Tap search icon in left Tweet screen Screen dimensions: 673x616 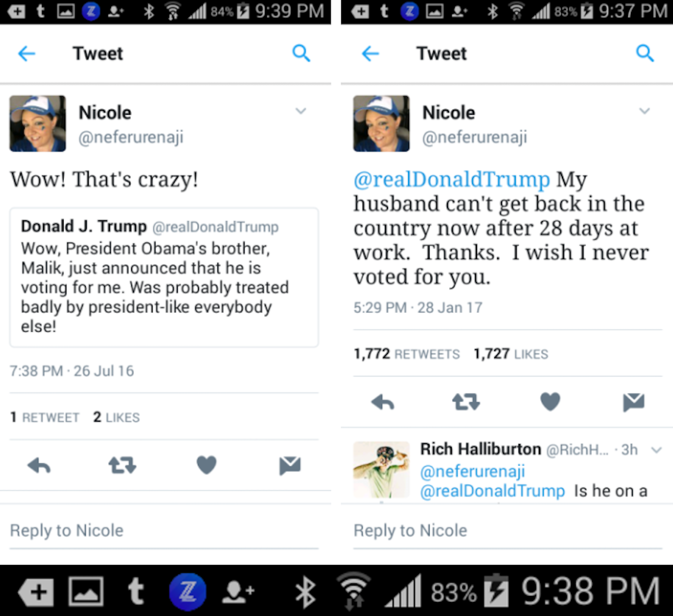point(301,53)
